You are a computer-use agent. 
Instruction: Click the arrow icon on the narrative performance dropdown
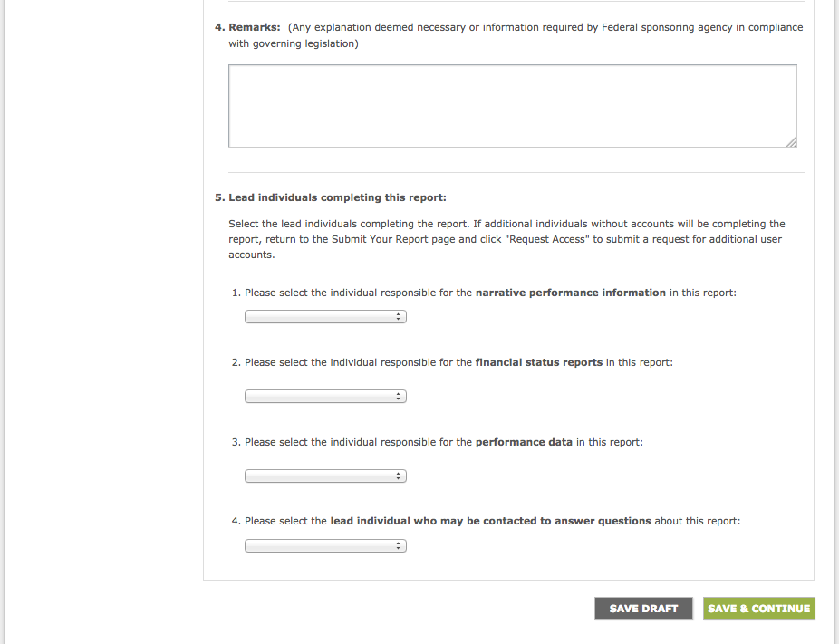pyautogui.click(x=399, y=317)
